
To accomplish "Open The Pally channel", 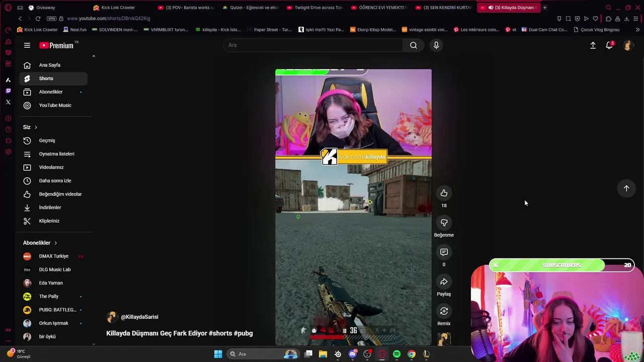I will click(x=53, y=296).
